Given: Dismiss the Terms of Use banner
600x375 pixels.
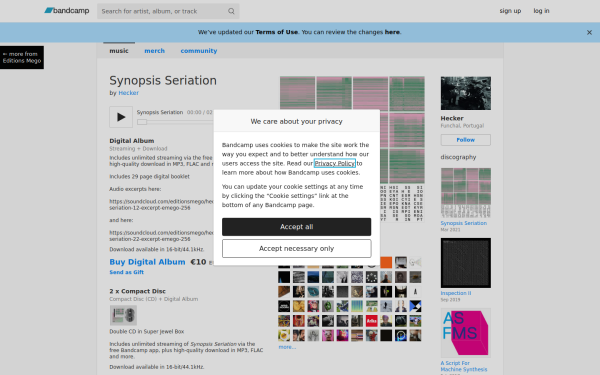Looking at the screenshot, I should click(x=589, y=33).
